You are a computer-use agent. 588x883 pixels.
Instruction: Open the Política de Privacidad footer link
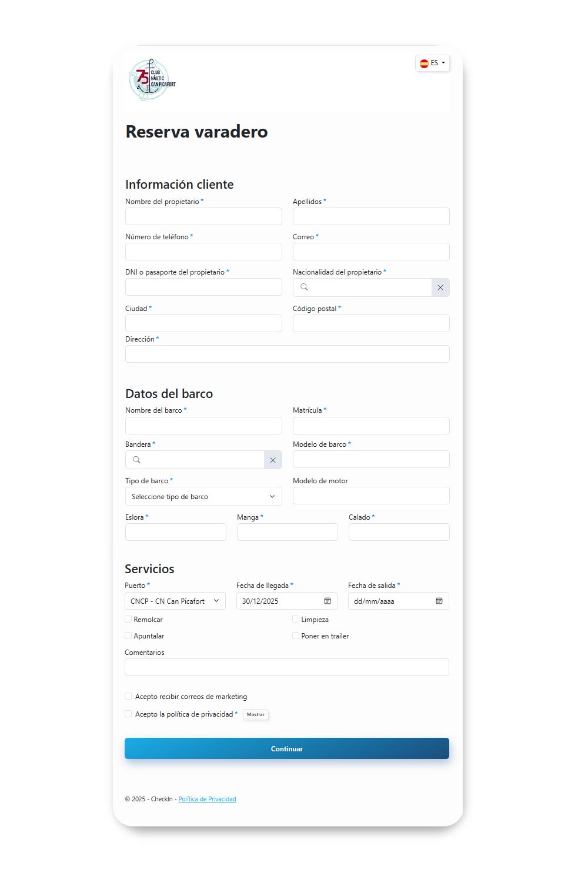(207, 799)
